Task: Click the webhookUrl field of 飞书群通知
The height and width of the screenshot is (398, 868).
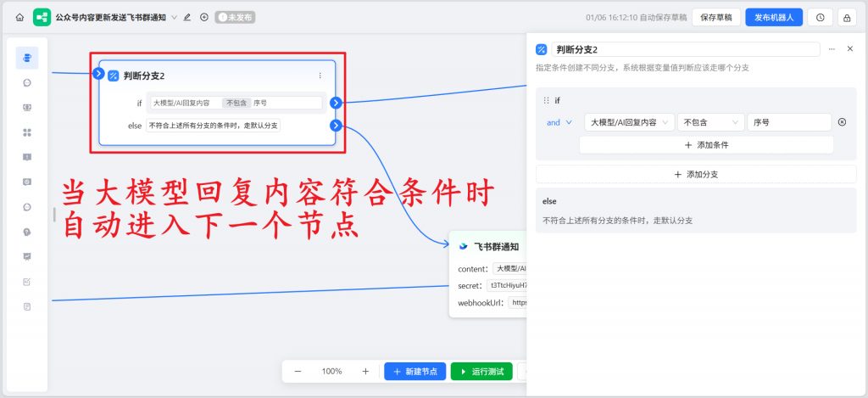Action: click(x=517, y=303)
